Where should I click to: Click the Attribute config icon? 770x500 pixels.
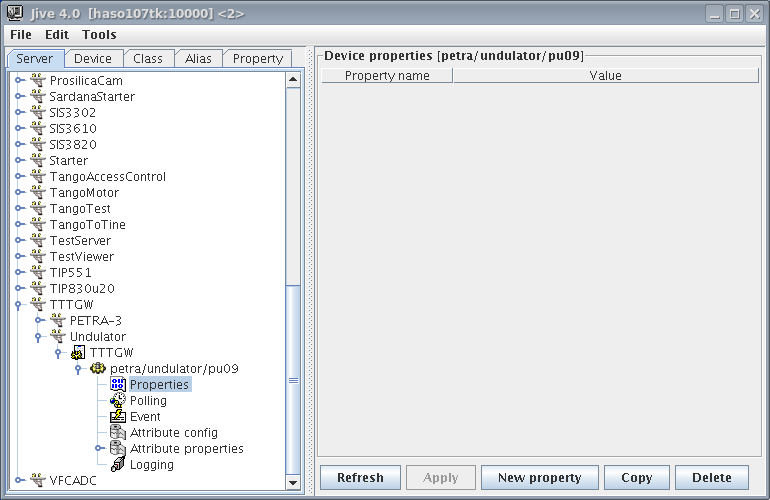[x=118, y=432]
